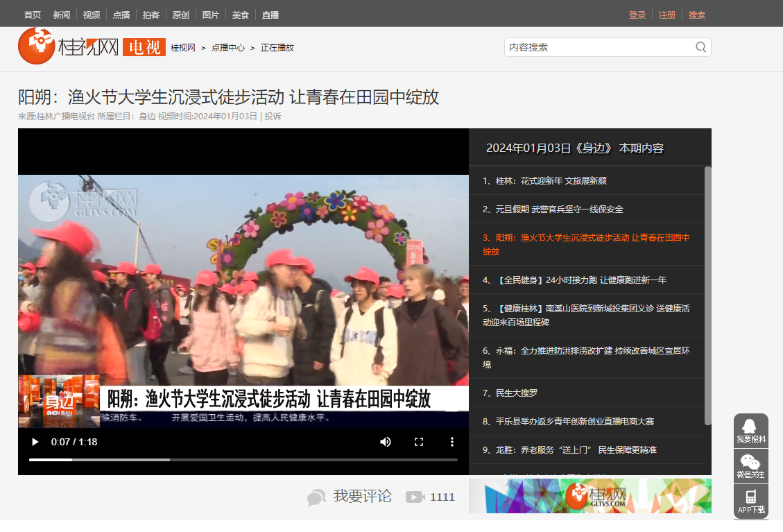The image size is (783, 532).
Task: Go to 点播中心 breadcrumb
Action: (228, 48)
